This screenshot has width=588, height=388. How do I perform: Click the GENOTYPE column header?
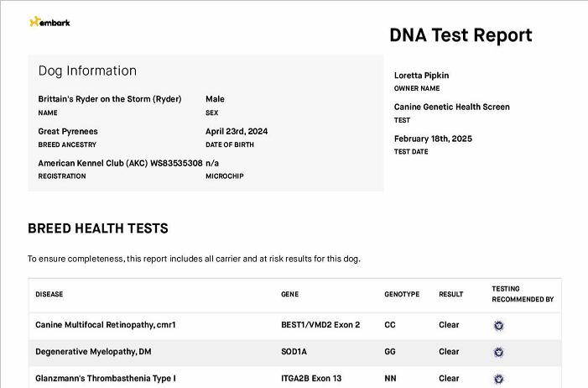tap(402, 294)
